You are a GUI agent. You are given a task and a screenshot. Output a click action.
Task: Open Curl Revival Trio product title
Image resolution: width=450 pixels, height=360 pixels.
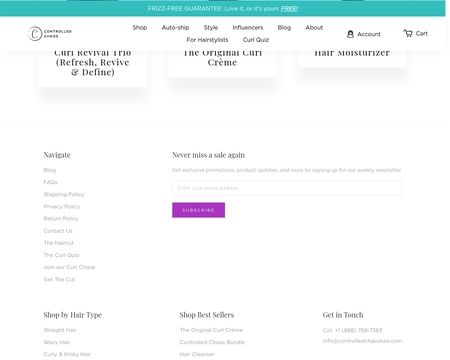pyautogui.click(x=93, y=62)
